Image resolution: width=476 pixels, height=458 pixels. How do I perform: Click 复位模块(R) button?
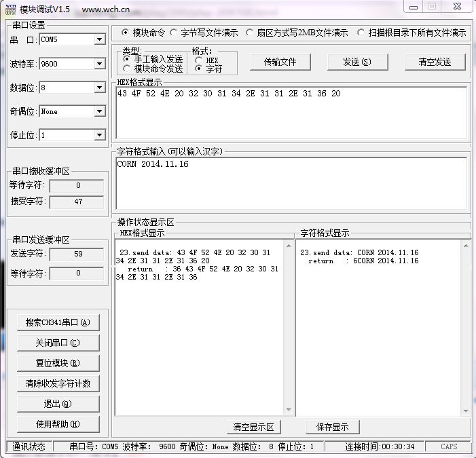click(x=58, y=363)
